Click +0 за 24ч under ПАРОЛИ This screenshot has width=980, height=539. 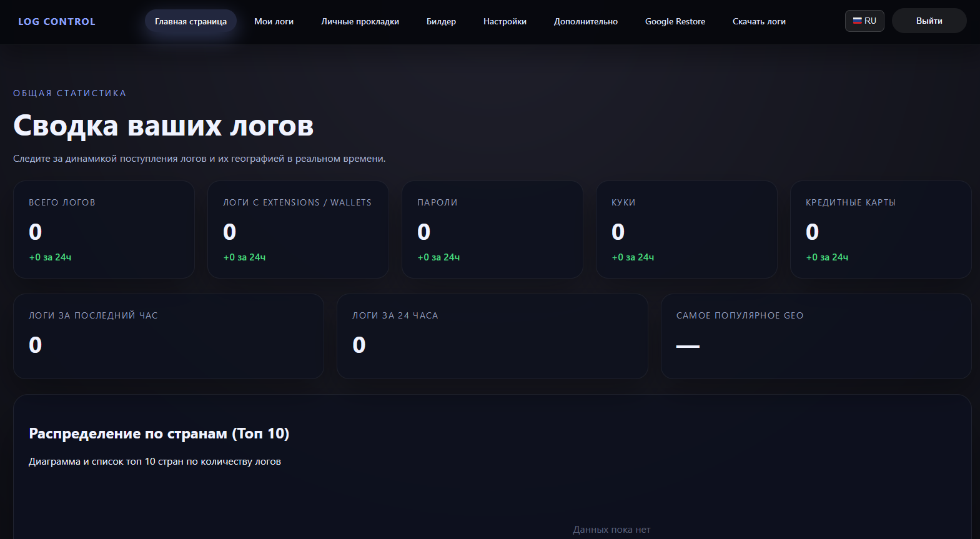tap(438, 257)
